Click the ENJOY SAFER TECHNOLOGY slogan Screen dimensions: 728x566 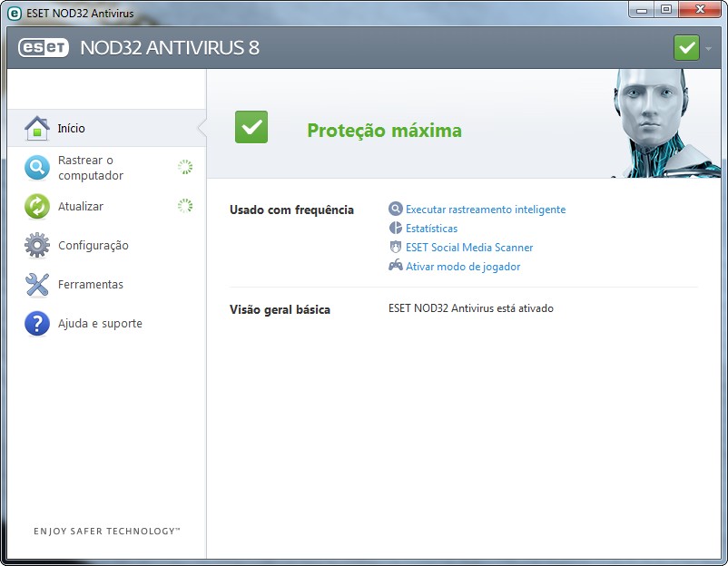(107, 531)
